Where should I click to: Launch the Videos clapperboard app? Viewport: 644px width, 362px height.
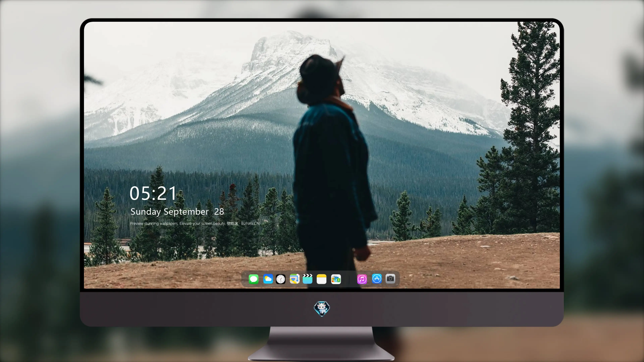point(308,279)
